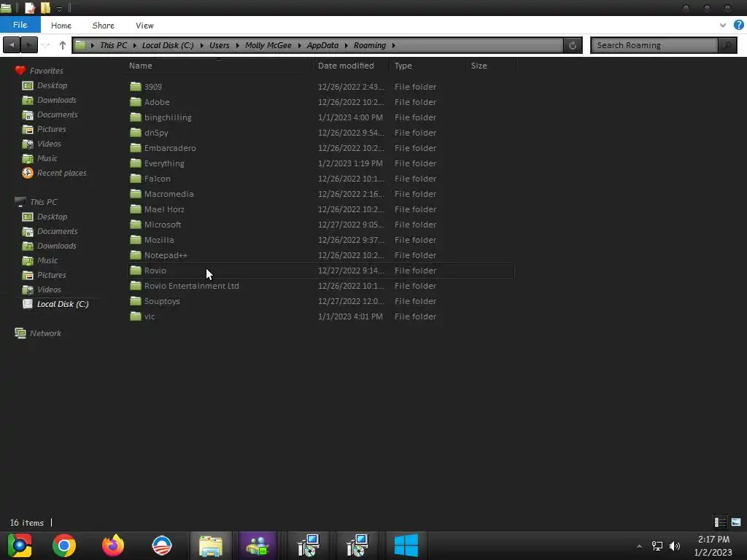The image size is (747, 560).
Task: Switch to details view icon
Action: point(720,522)
